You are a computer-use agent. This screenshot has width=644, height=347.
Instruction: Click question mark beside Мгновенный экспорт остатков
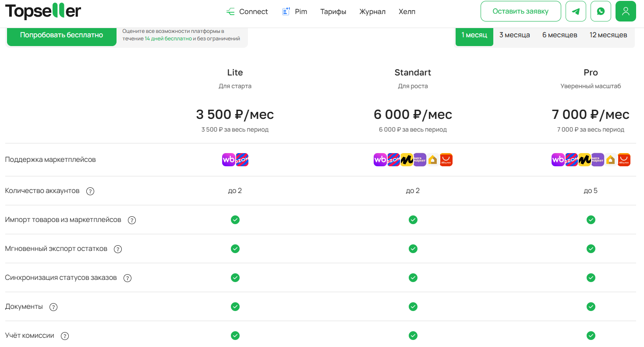(118, 249)
